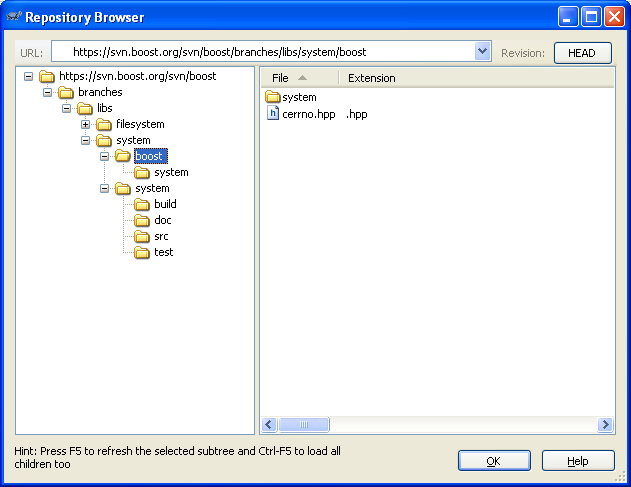Select root https://svn.boost.org/svn/boost tree label
631x487 pixels.
[x=138, y=76]
